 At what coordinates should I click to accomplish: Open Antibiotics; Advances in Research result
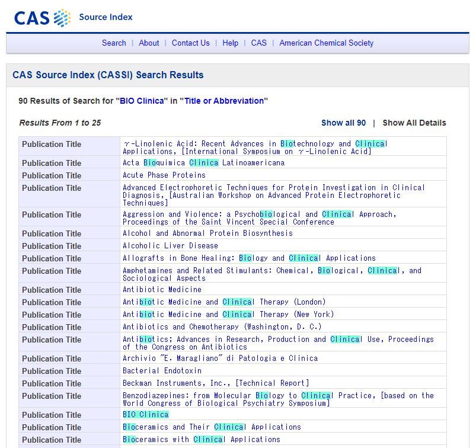[x=278, y=343]
